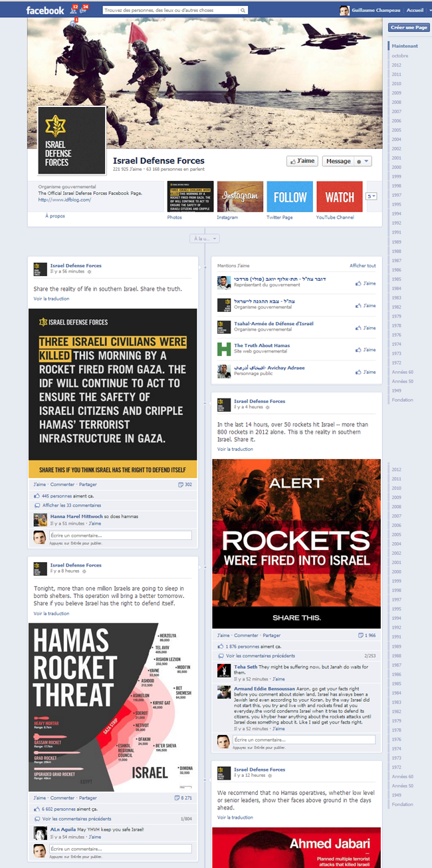Viewport: 432px width, 868px height.
Task: Like the Israel Defense Forces page
Action: click(x=302, y=161)
